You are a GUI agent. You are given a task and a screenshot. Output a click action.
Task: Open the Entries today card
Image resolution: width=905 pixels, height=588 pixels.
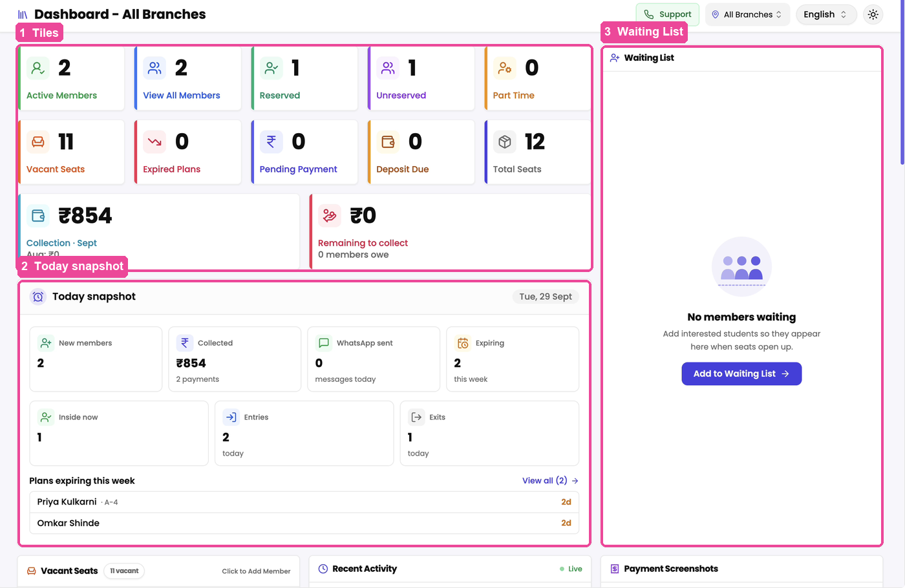pos(304,434)
